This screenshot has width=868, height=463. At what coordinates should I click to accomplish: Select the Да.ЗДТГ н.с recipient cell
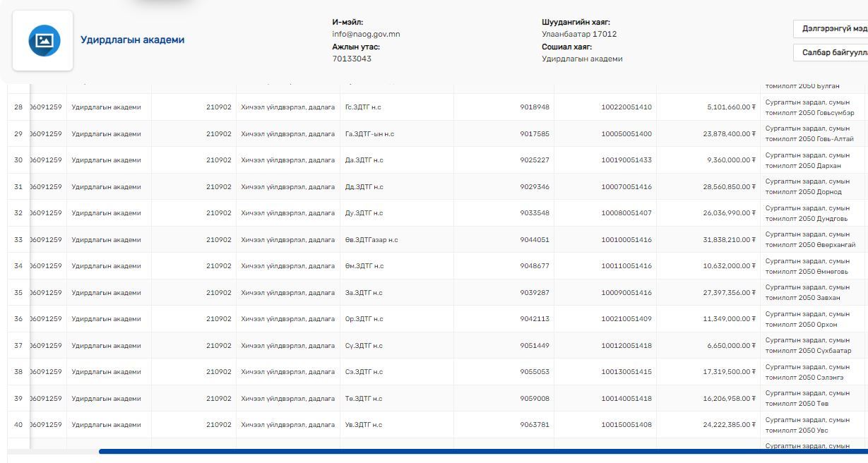click(x=364, y=160)
